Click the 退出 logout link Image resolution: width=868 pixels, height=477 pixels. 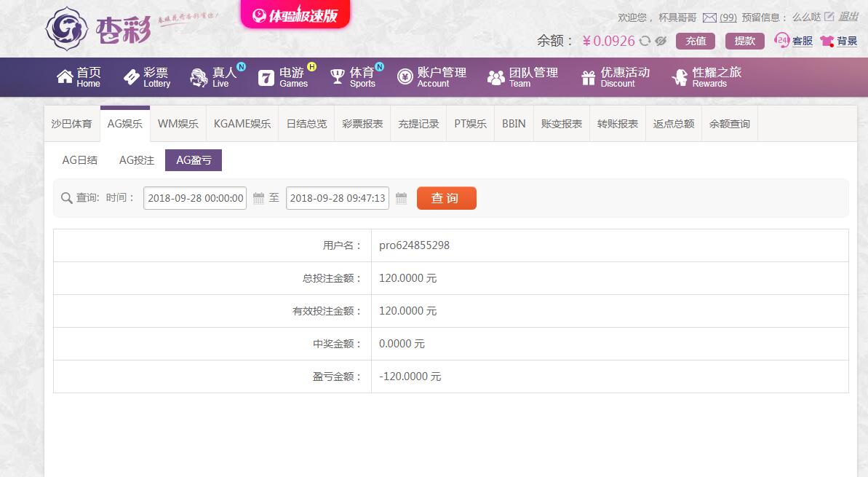[x=848, y=17]
